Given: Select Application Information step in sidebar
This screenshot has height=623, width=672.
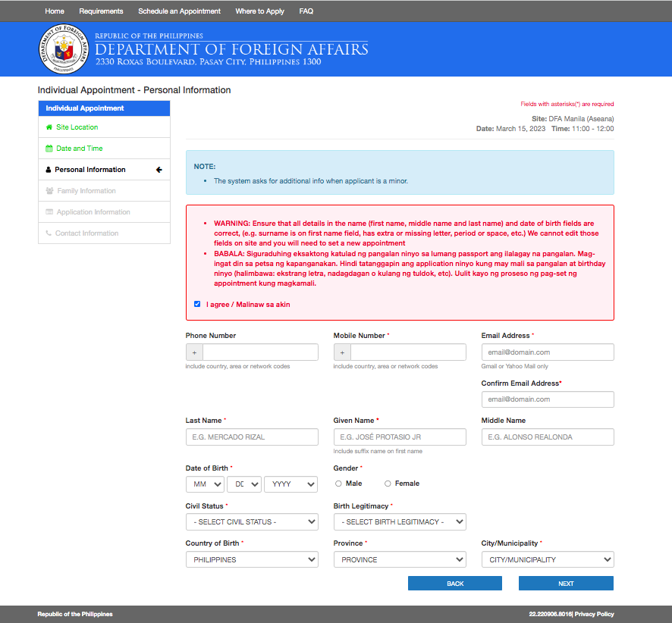Looking at the screenshot, I should tap(104, 212).
